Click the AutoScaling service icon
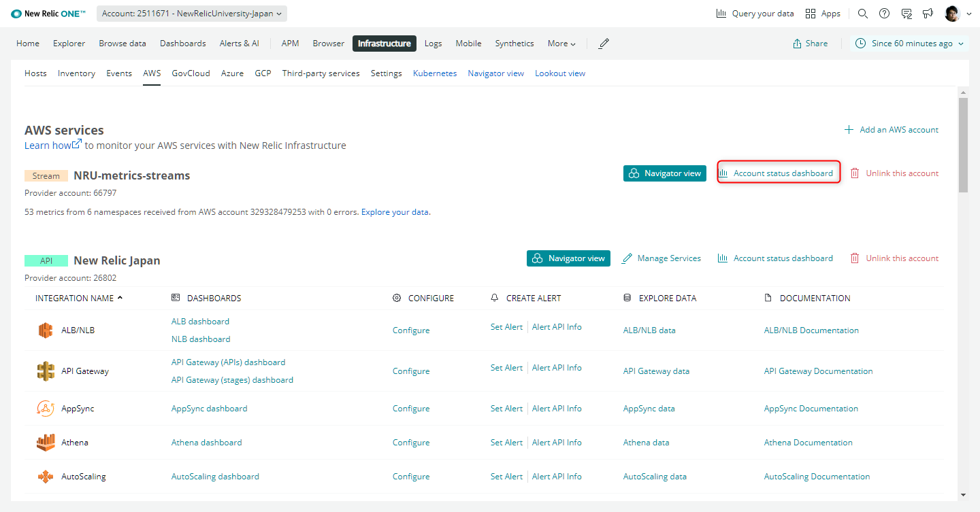The image size is (980, 512). coord(46,477)
